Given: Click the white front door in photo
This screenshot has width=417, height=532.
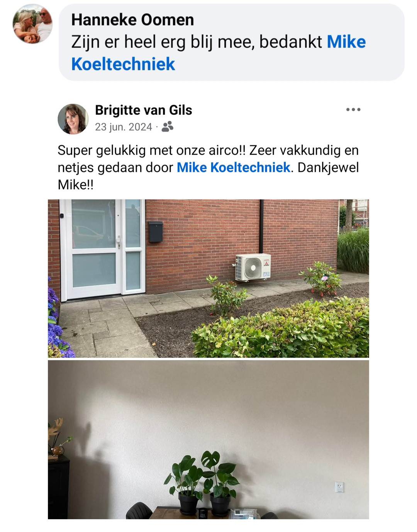Looking at the screenshot, I should pyautogui.click(x=102, y=249).
